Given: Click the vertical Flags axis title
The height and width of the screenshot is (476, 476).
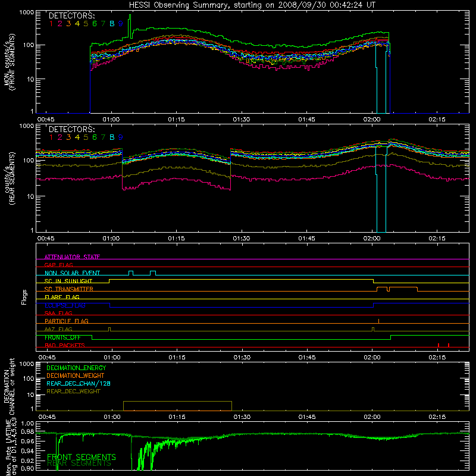Looking at the screenshot, I should point(24,297).
